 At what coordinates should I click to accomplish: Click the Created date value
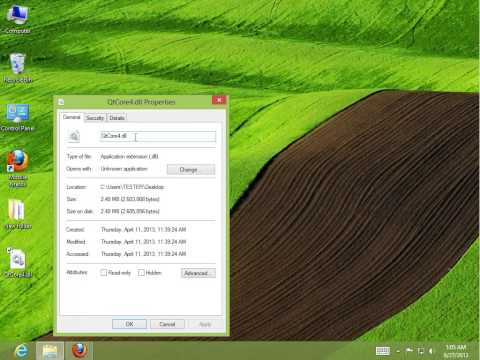(143, 230)
